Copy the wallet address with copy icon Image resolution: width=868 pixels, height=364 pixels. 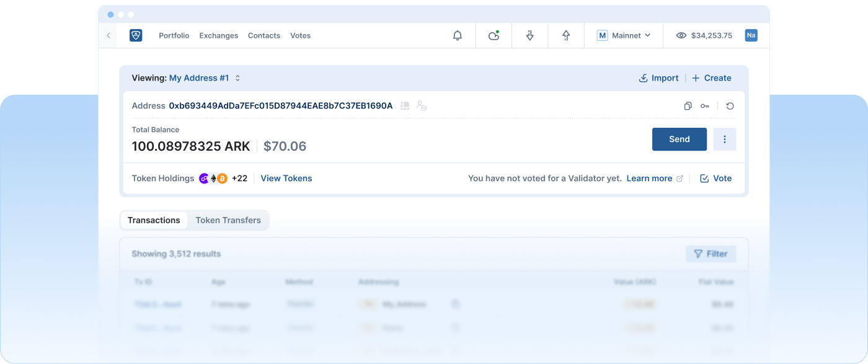coord(688,106)
